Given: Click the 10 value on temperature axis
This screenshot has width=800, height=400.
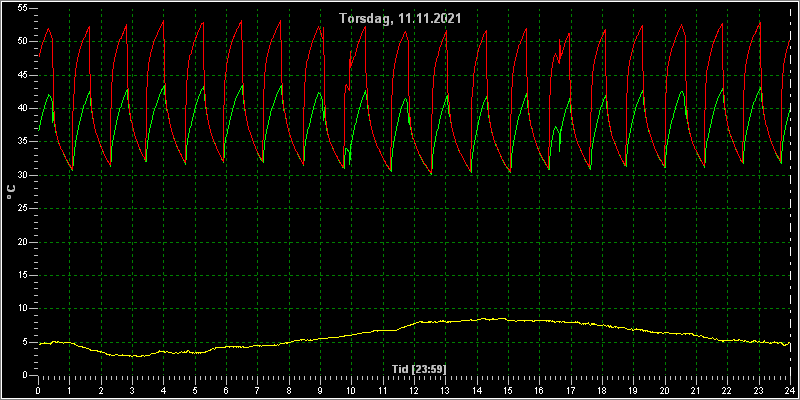Looking at the screenshot, I should [23, 308].
